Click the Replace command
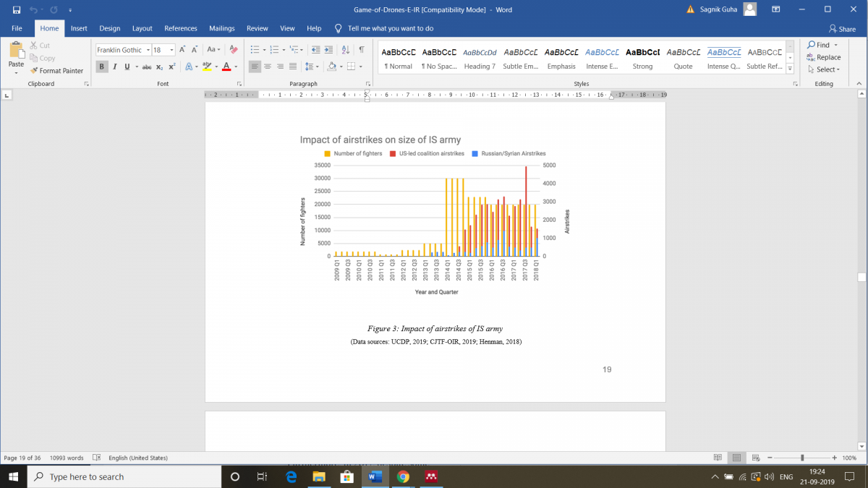 824,57
